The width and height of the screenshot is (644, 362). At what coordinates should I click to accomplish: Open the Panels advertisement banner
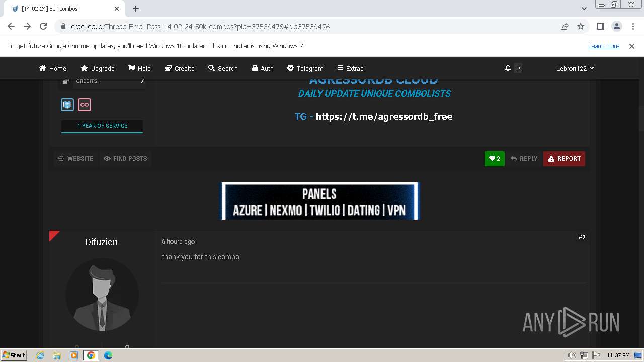pyautogui.click(x=320, y=201)
